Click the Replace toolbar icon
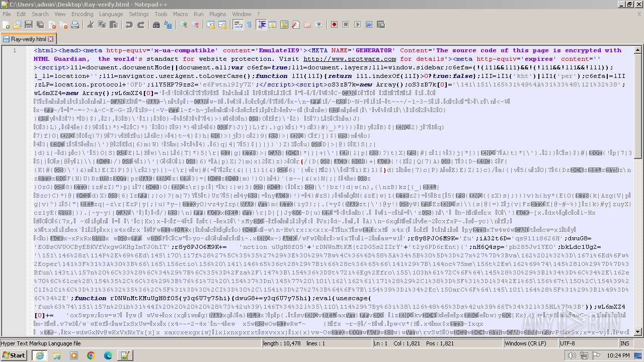The height and width of the screenshot is (362, 644). pyautogui.click(x=168, y=25)
